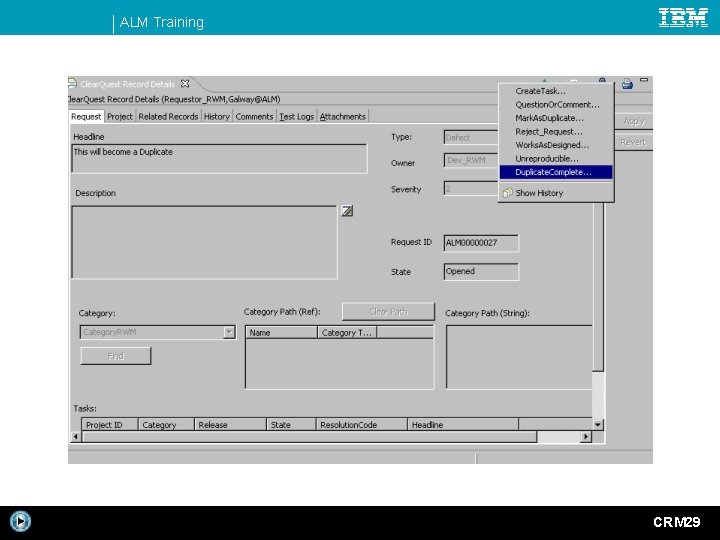This screenshot has width=720, height=540.
Task: Switch to the Request tab
Action: [x=86, y=117]
